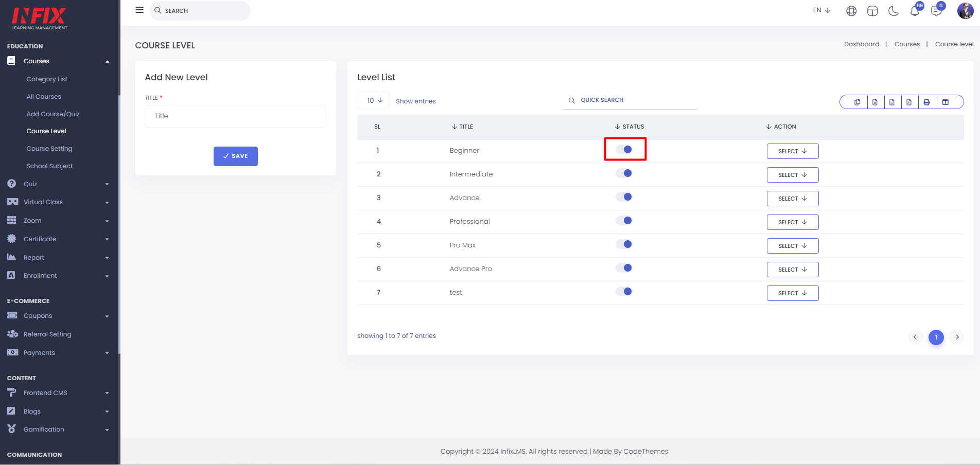980x465 pixels.
Task: Open Select dropdown for Advance row
Action: [x=793, y=199]
